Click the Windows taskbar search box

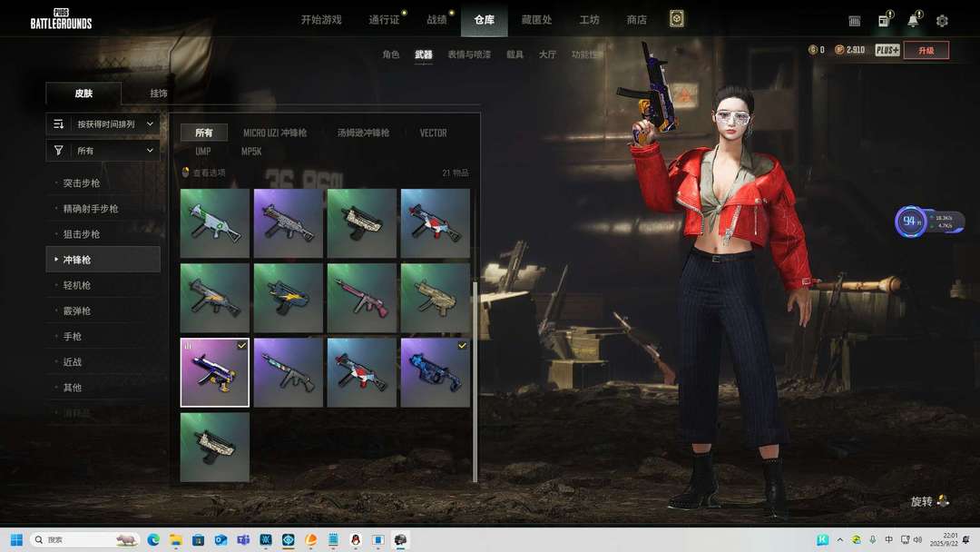[x=84, y=539]
